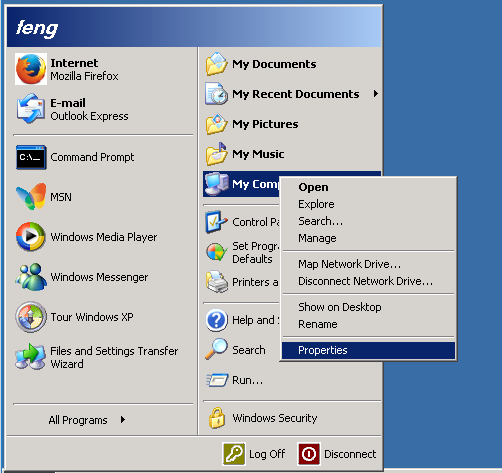
Task: Open Mozilla Firefox icon in Start menu
Action: pos(31,69)
